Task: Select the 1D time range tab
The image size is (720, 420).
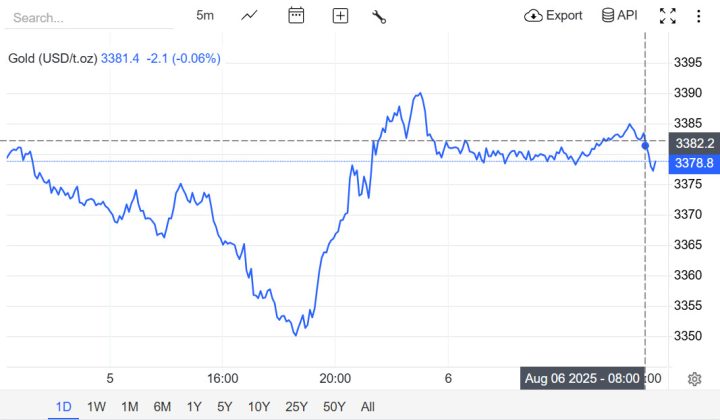Action: [63, 406]
